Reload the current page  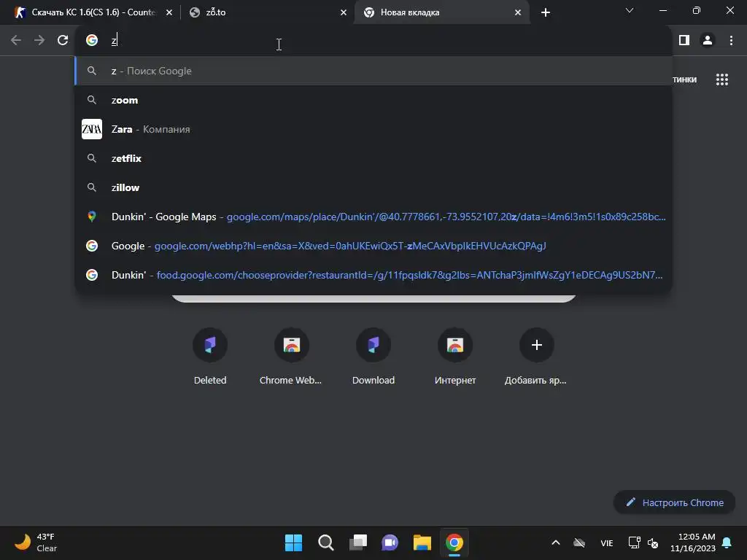[63, 41]
